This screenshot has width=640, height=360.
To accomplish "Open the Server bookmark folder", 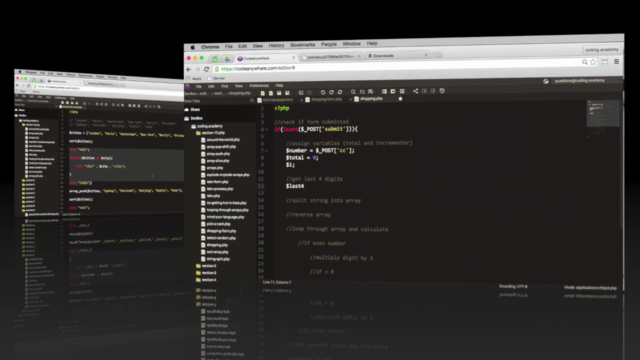I will (x=216, y=78).
